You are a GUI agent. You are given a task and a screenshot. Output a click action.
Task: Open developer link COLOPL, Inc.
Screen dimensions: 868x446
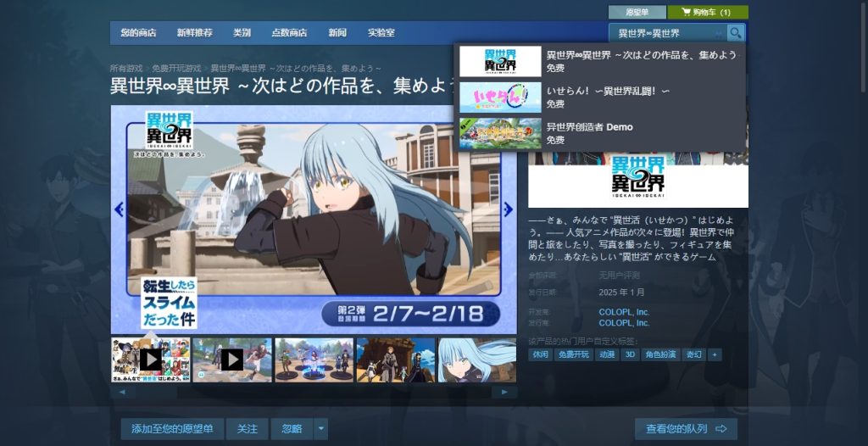tap(624, 312)
